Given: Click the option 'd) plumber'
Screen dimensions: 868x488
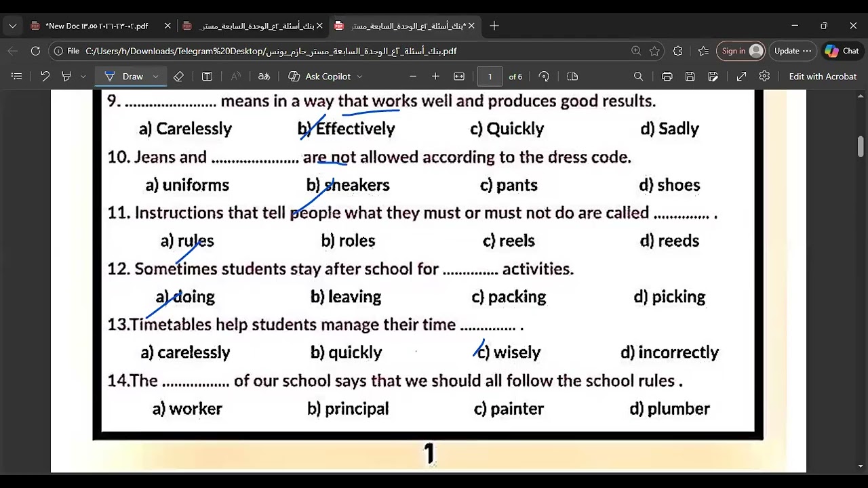Looking at the screenshot, I should coord(670,409).
